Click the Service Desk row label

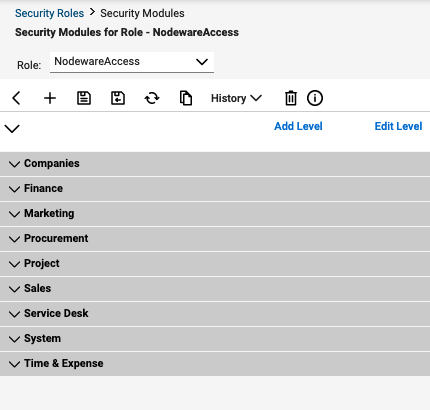[56, 313]
